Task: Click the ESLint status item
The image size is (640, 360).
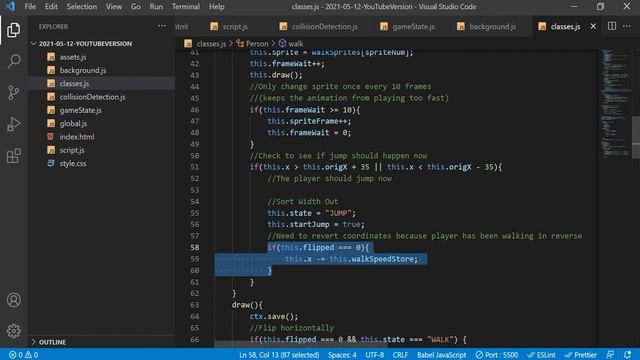Action: click(541, 355)
